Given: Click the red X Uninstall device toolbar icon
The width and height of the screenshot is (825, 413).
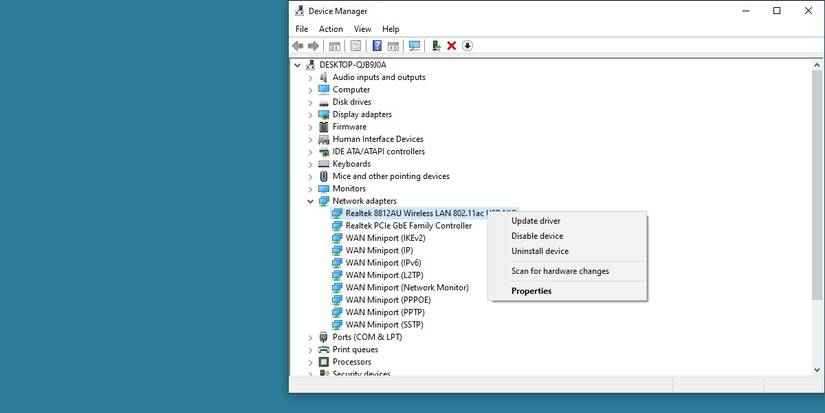Looking at the screenshot, I should pos(451,46).
